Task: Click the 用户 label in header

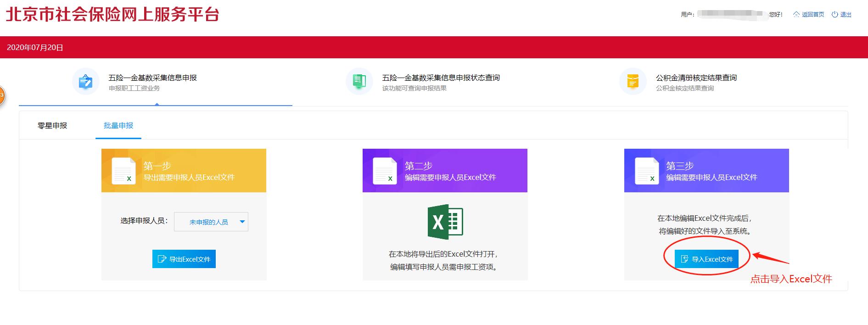Action: pos(687,15)
